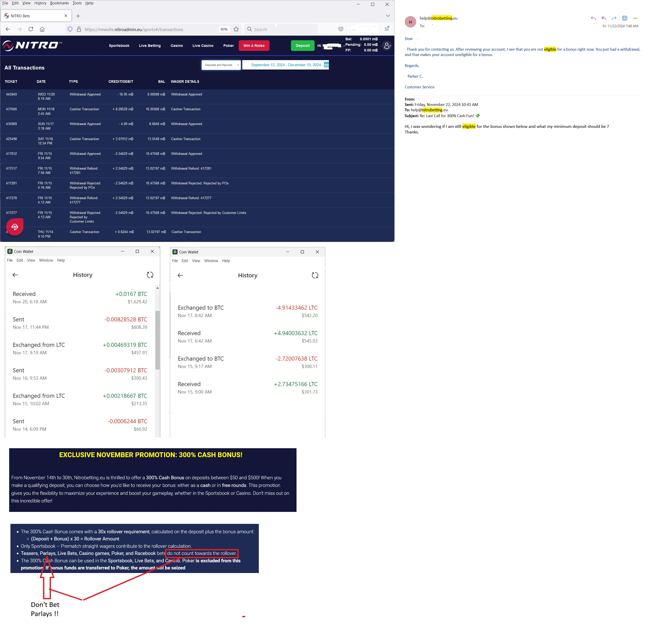Open the Bookmarks menu in Firefox

point(59,3)
